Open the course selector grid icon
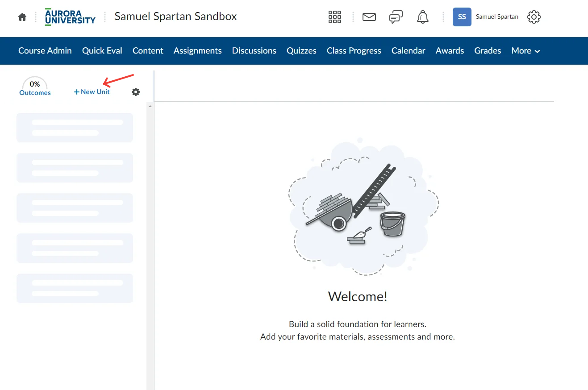 (335, 17)
